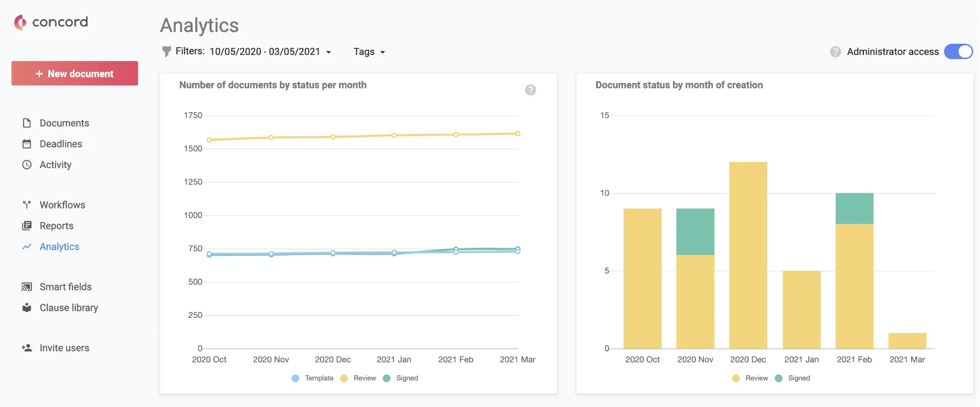Open Documents in the sidebar

point(64,123)
